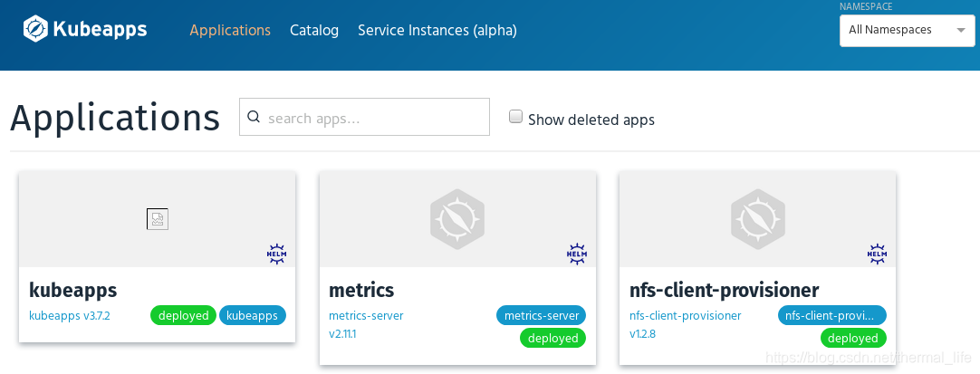Click the compass placeholder icon on metrics card
The width and height of the screenshot is (980, 374).
(x=457, y=219)
